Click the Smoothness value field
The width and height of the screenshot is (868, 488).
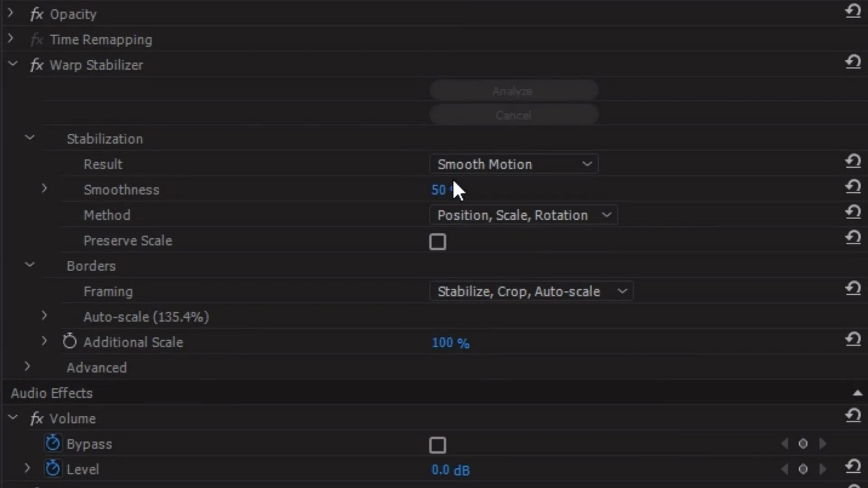pyautogui.click(x=439, y=190)
